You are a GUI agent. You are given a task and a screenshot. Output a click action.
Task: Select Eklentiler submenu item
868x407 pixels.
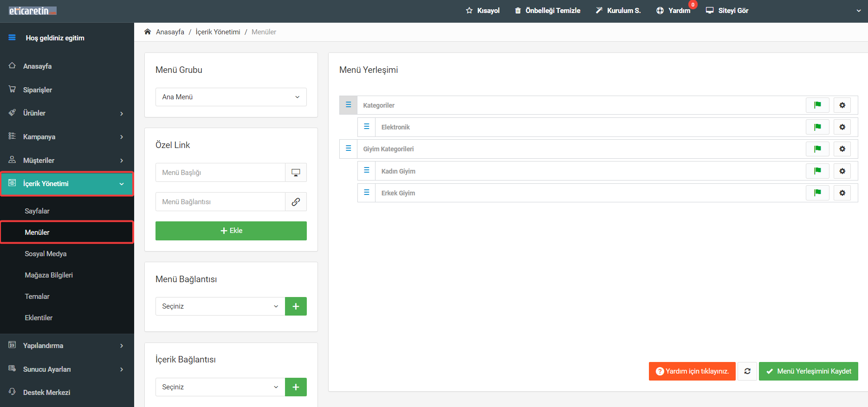67,318
